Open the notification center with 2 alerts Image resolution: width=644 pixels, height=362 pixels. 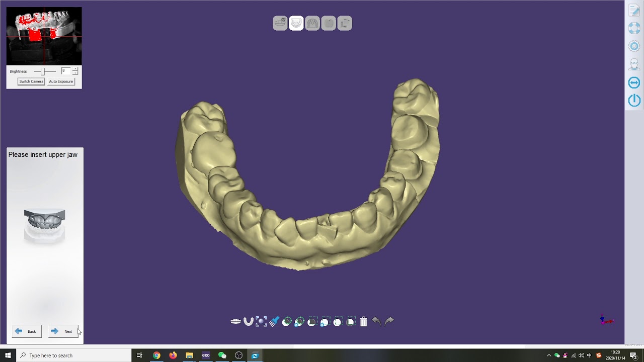(634, 355)
